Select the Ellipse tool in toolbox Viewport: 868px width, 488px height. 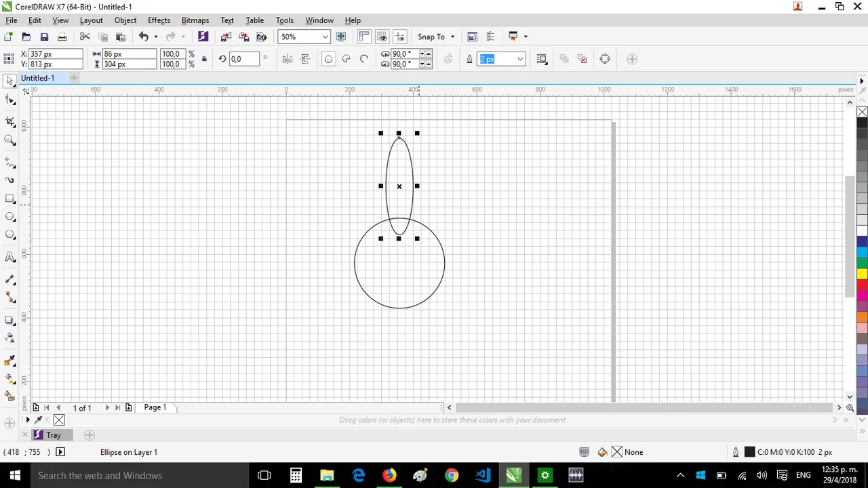(x=10, y=217)
